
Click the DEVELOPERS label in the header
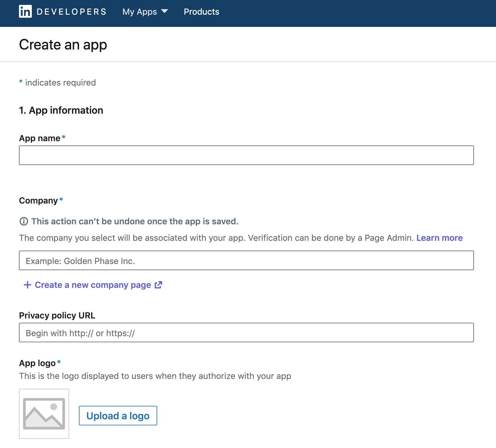[71, 11]
